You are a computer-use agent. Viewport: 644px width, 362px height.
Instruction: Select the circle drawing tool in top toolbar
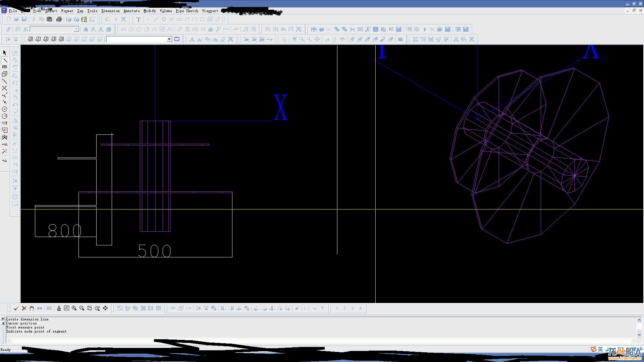point(164,19)
